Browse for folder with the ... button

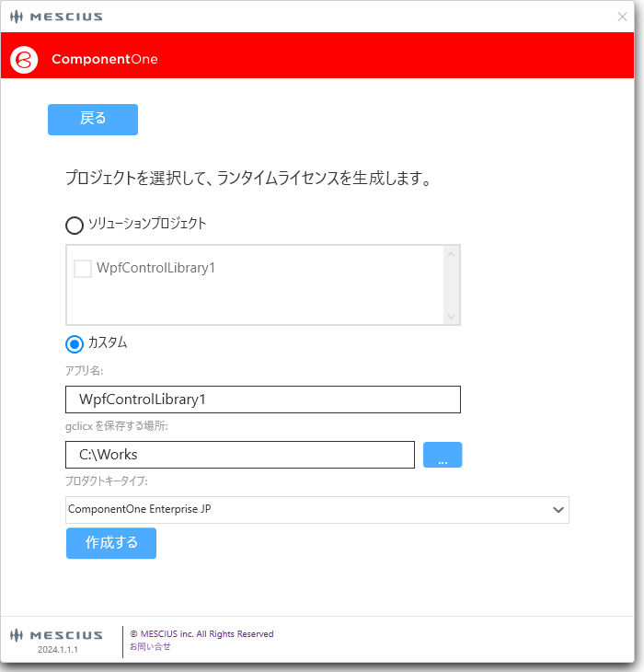(443, 455)
